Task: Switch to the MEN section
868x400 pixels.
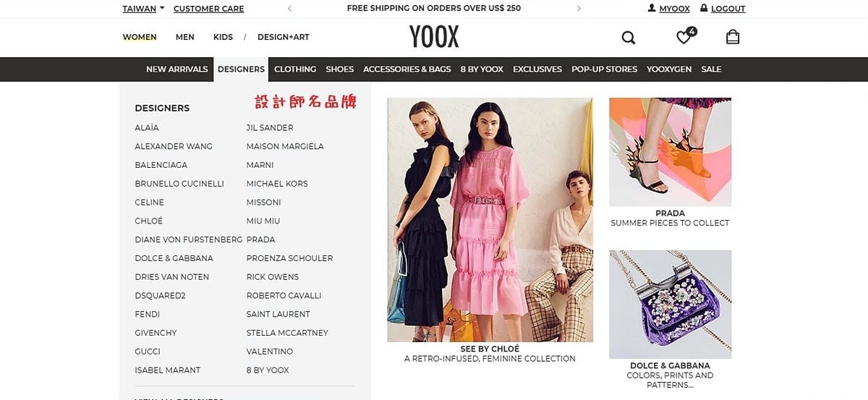Action: [x=185, y=37]
